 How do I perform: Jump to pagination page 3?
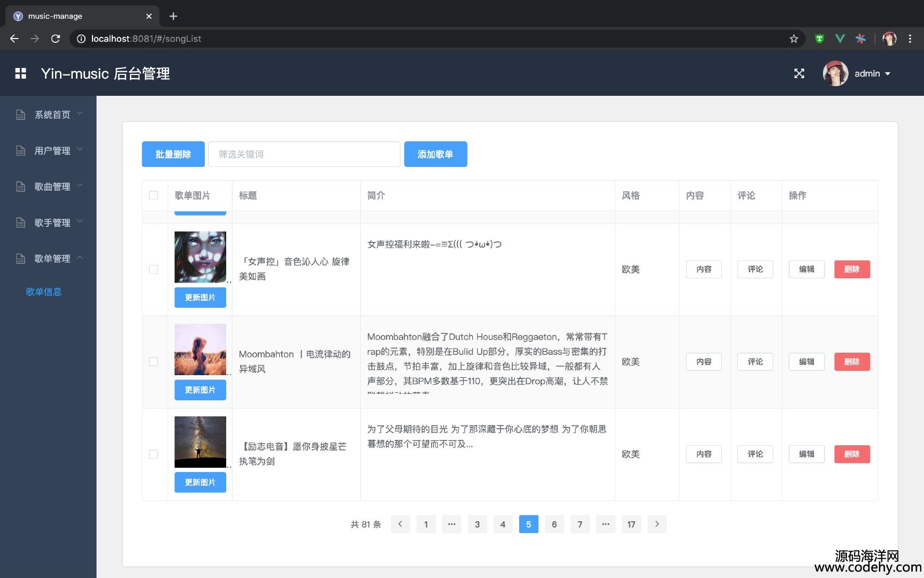pos(478,524)
